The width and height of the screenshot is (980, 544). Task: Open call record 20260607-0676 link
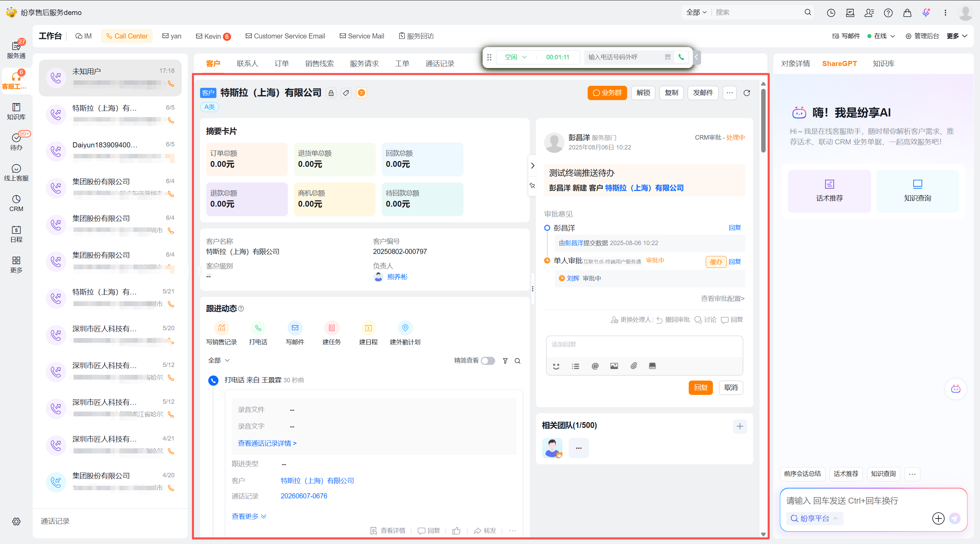304,496
